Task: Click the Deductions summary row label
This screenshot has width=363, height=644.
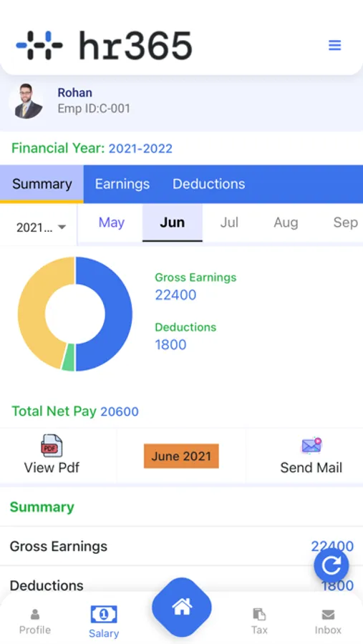Action: [x=47, y=585]
